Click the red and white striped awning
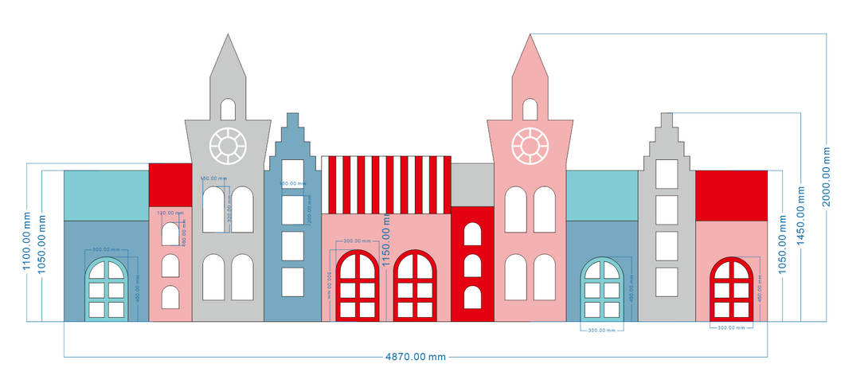The height and width of the screenshot is (368, 868). [x=386, y=184]
